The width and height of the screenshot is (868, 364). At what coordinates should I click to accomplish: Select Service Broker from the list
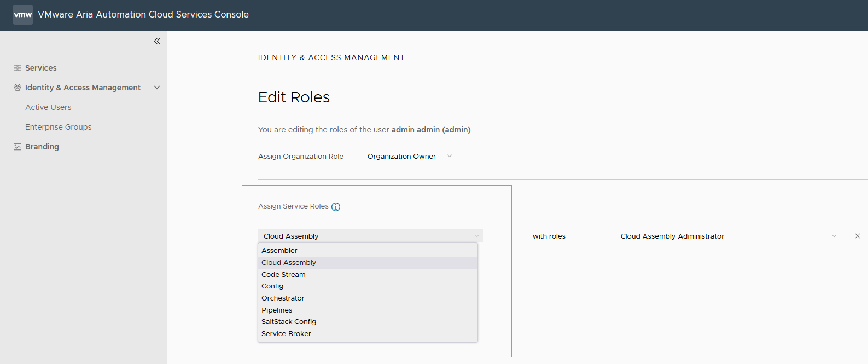(x=286, y=334)
